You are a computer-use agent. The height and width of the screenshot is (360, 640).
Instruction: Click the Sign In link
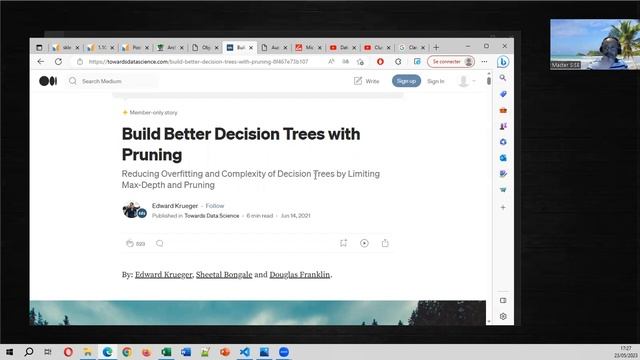436,81
